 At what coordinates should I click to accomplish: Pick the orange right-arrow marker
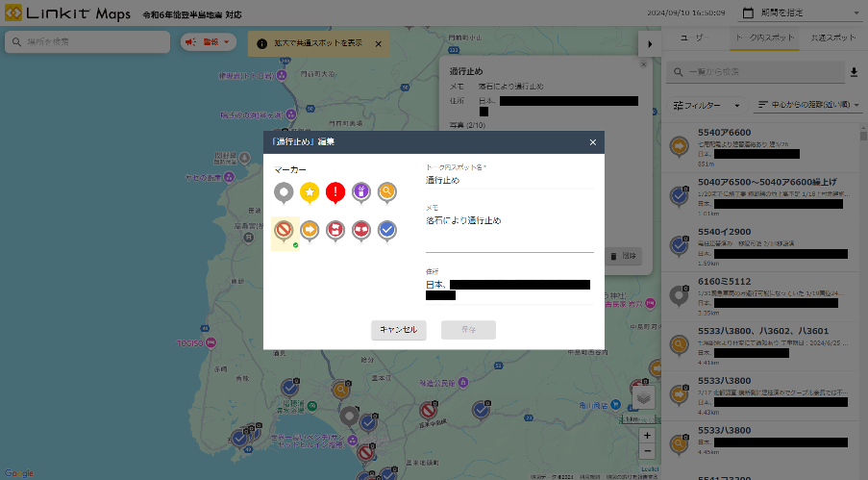[310, 231]
